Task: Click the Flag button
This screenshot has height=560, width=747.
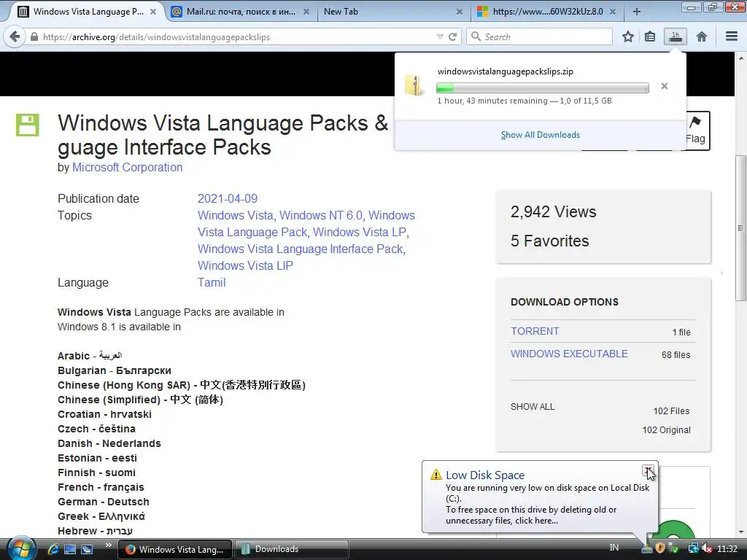Action: (x=697, y=131)
